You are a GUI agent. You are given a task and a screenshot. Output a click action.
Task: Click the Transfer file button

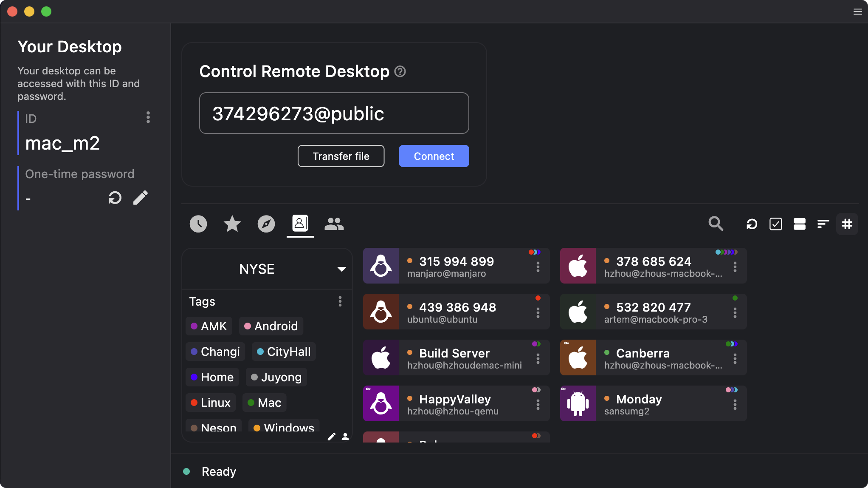[341, 156]
